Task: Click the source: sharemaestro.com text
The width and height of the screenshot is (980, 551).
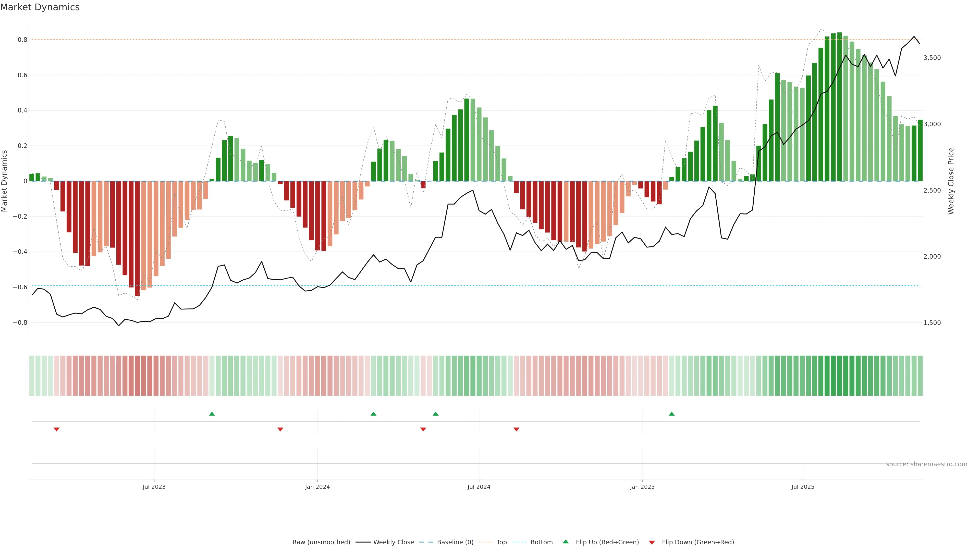Action: coord(926,464)
